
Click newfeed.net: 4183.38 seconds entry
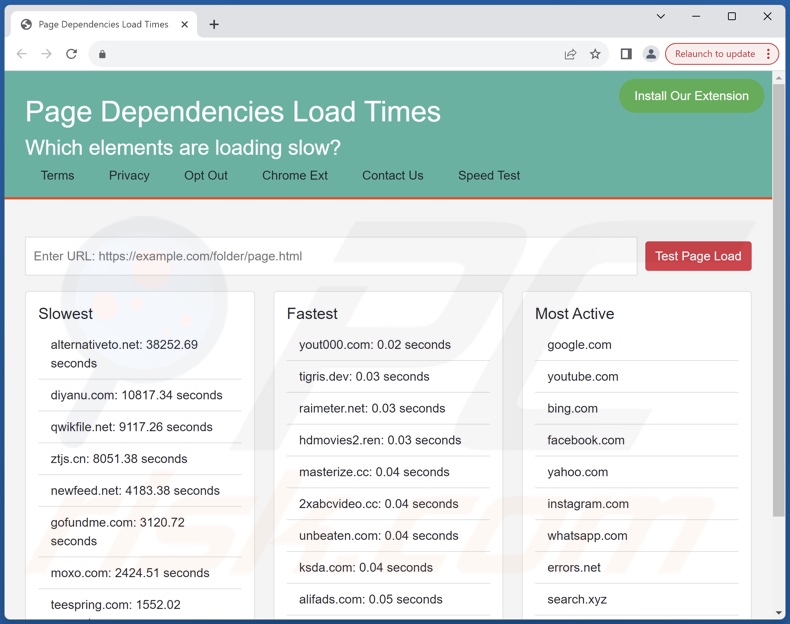(x=135, y=491)
